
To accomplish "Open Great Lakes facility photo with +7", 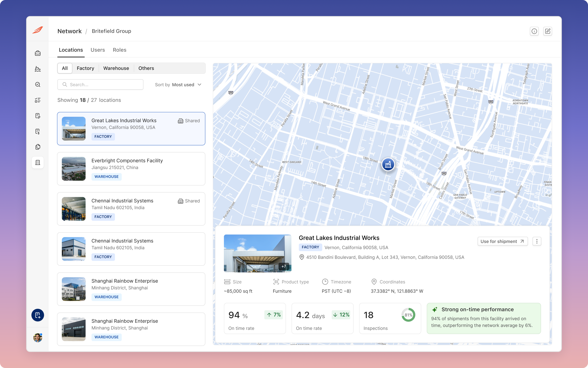I will point(258,253).
